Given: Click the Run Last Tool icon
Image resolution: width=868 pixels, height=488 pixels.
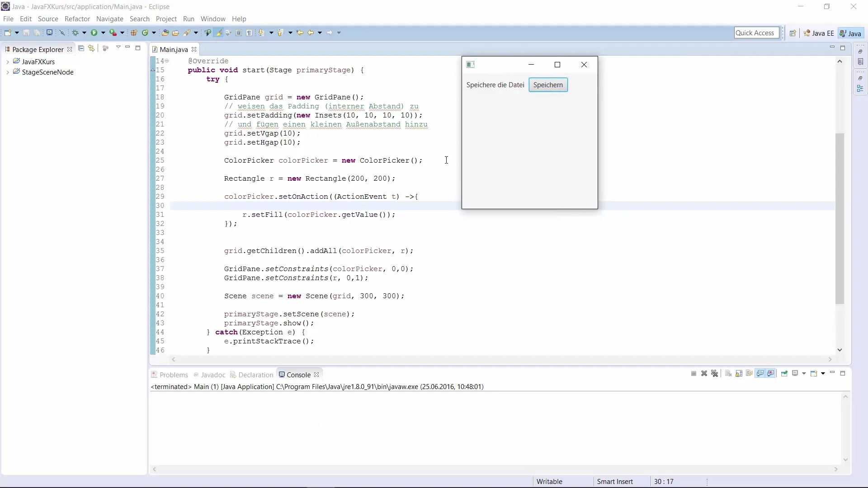Looking at the screenshot, I should (113, 33).
